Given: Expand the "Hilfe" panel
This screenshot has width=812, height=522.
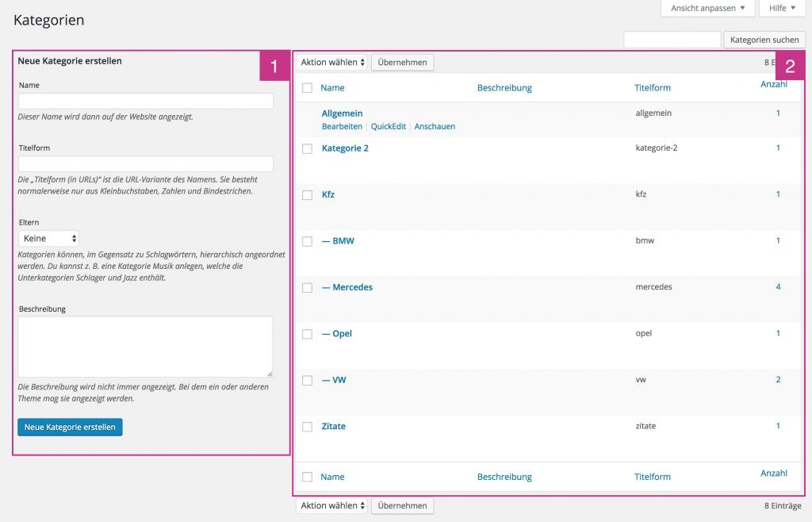Looking at the screenshot, I should pyautogui.click(x=781, y=8).
